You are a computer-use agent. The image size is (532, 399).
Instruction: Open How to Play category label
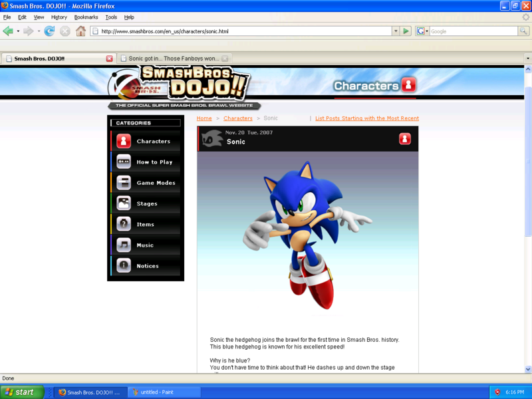[154, 162]
